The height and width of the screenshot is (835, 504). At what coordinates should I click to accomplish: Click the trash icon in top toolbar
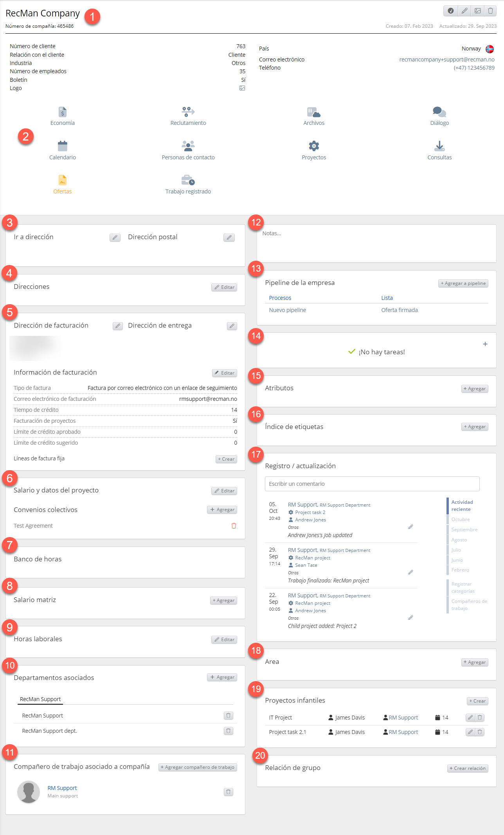tap(490, 11)
